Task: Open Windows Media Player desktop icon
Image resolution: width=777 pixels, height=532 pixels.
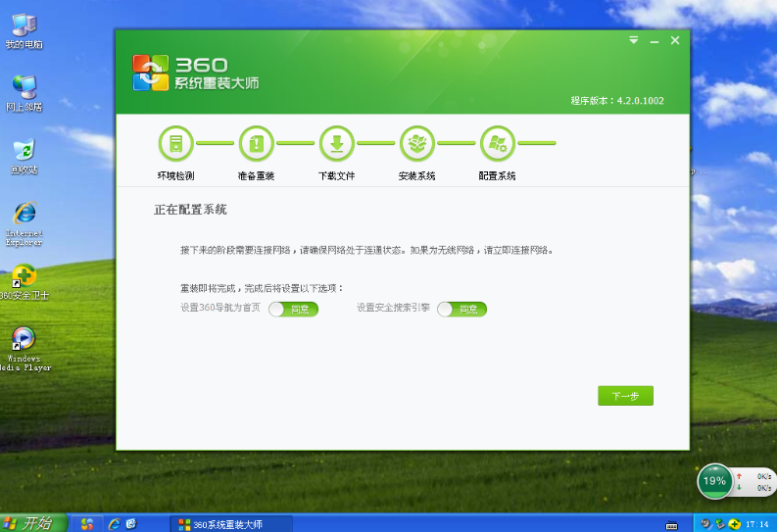Action: click(24, 339)
